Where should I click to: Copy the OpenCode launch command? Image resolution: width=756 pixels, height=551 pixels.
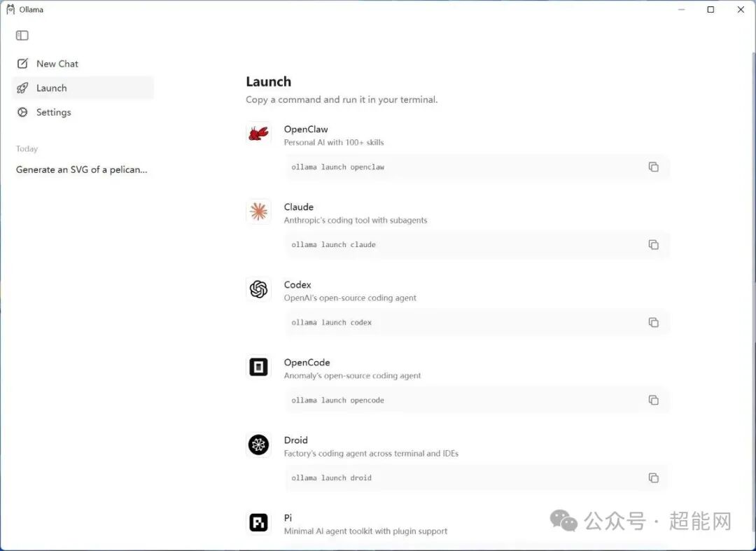[654, 400]
